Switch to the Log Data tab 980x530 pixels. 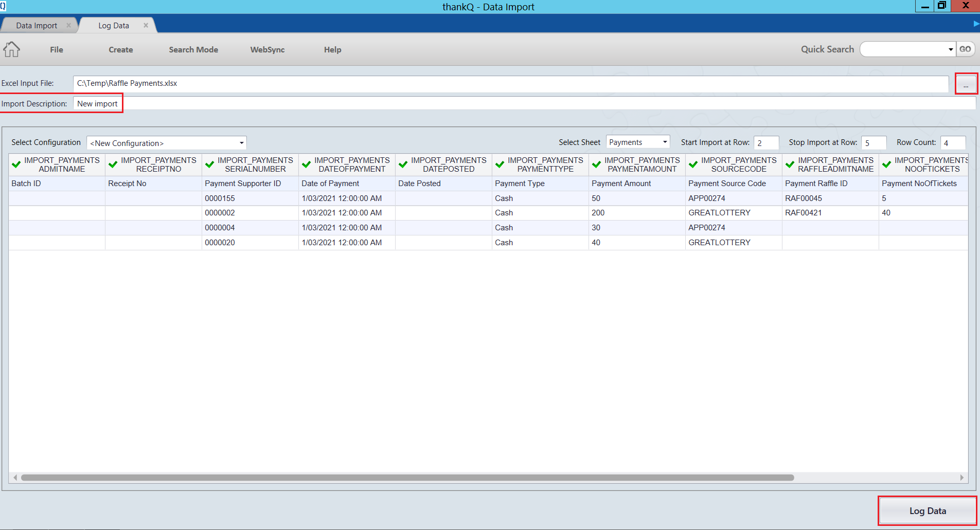tap(114, 25)
